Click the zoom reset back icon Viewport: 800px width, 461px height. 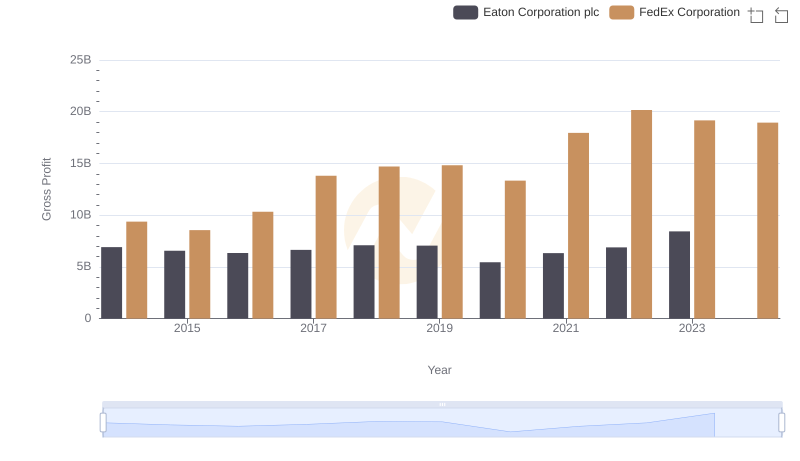pos(781,15)
